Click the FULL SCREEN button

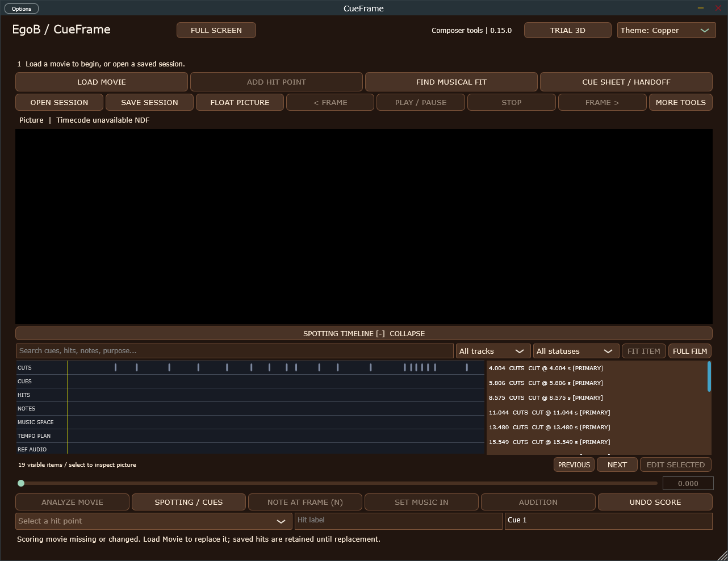click(x=216, y=30)
